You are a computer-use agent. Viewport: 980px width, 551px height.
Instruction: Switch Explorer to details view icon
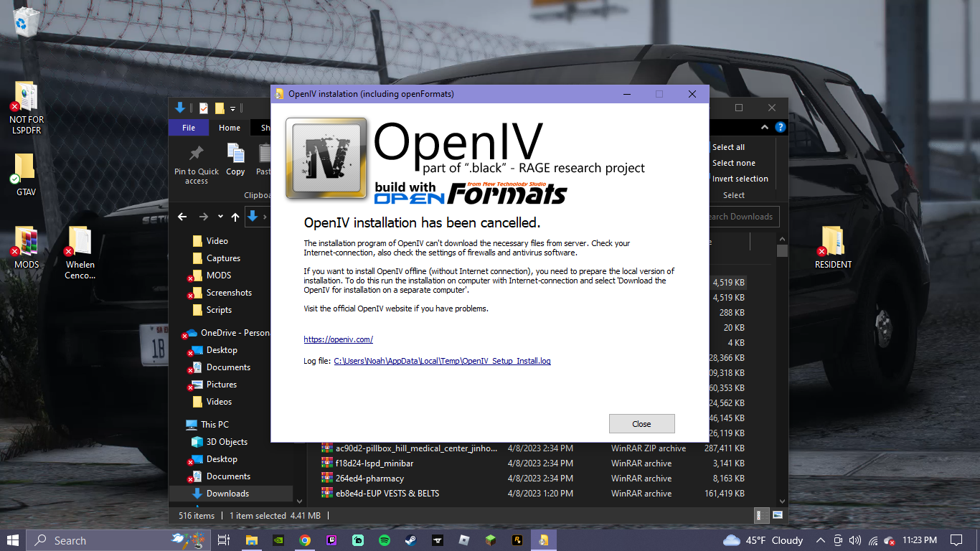click(x=761, y=515)
